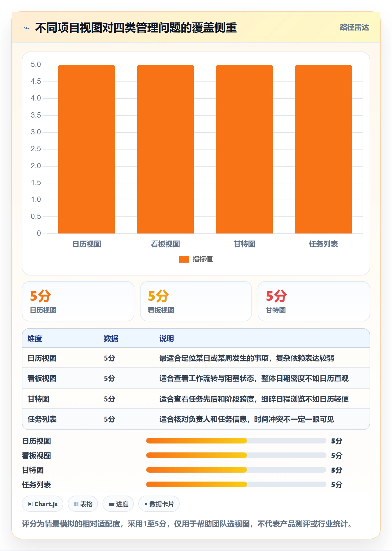The image size is (392, 551).
Task: Click 5分 value beside 看板视图 progress bar
Action: (x=337, y=456)
